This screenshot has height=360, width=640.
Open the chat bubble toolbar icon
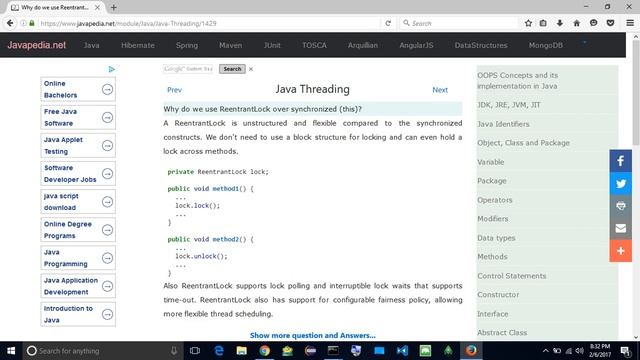[593, 23]
